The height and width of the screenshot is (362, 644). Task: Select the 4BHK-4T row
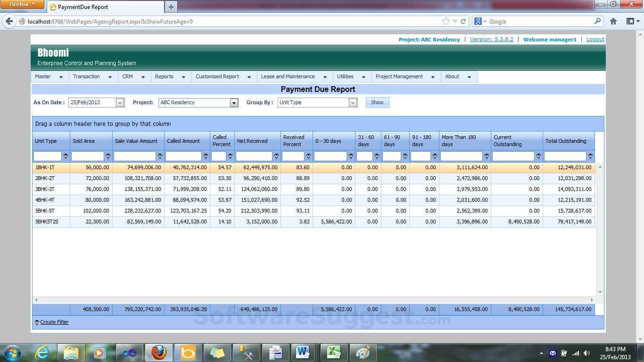tap(314, 200)
